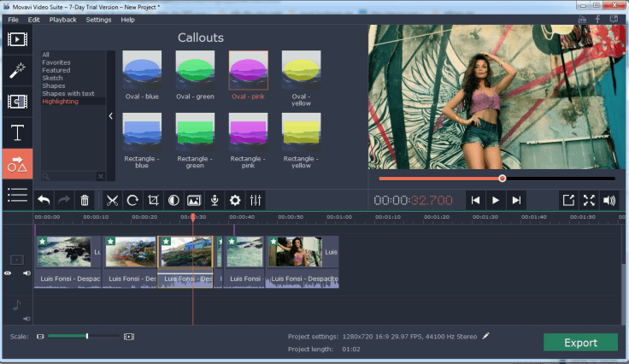Edit project settings with pencil icon
629x364 pixels.
pos(485,336)
